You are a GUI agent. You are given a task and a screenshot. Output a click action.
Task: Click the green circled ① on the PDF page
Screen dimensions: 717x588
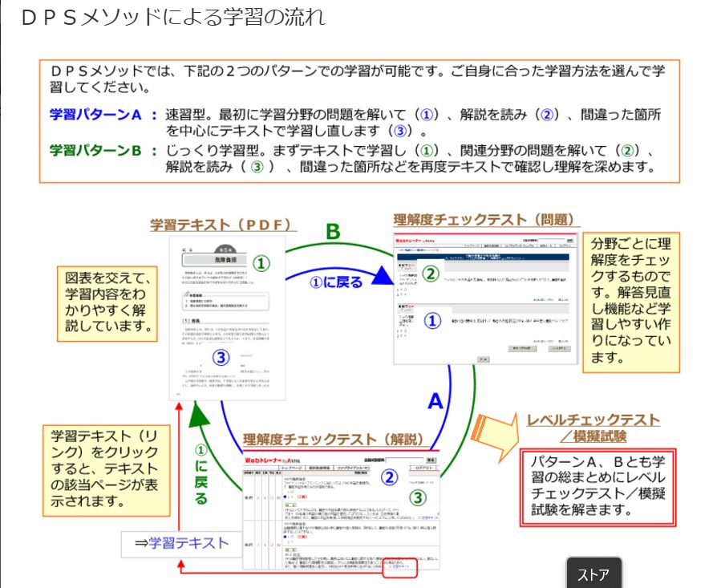pos(261,263)
